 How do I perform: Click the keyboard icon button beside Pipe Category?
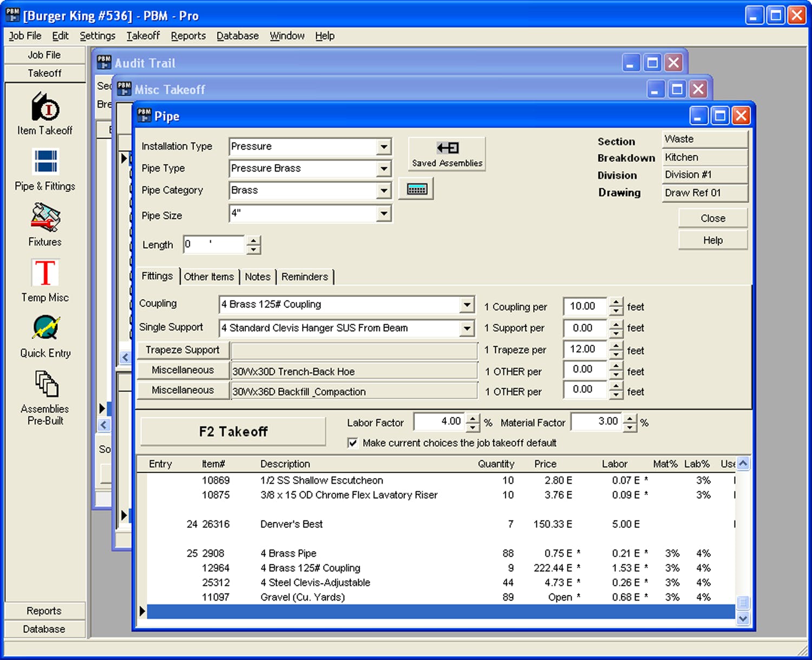coord(416,189)
